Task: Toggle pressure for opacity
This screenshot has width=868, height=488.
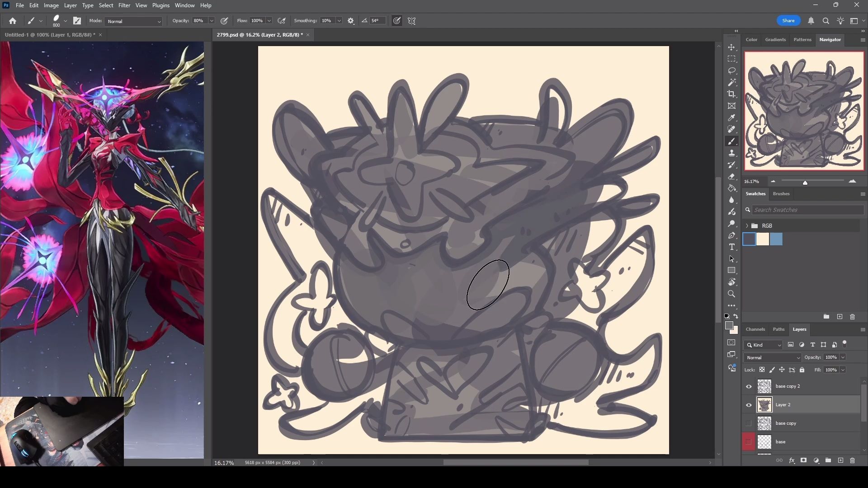Action: coord(224,21)
